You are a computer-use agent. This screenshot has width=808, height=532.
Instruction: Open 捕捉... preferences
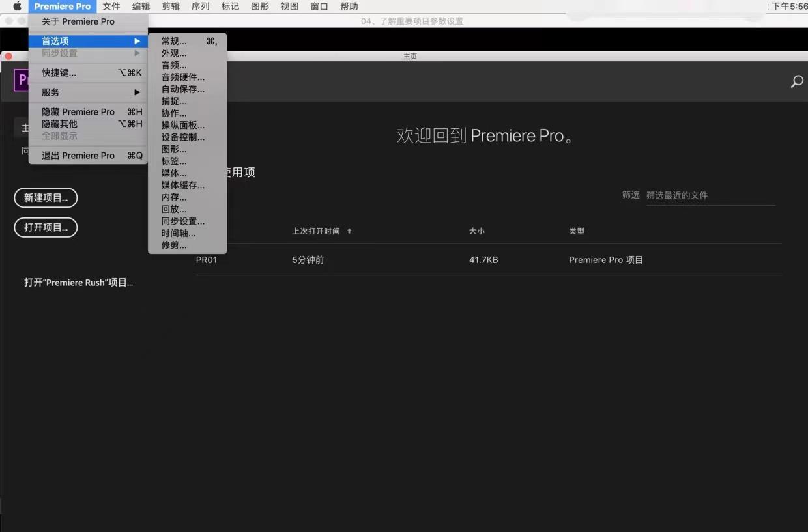pos(188,102)
